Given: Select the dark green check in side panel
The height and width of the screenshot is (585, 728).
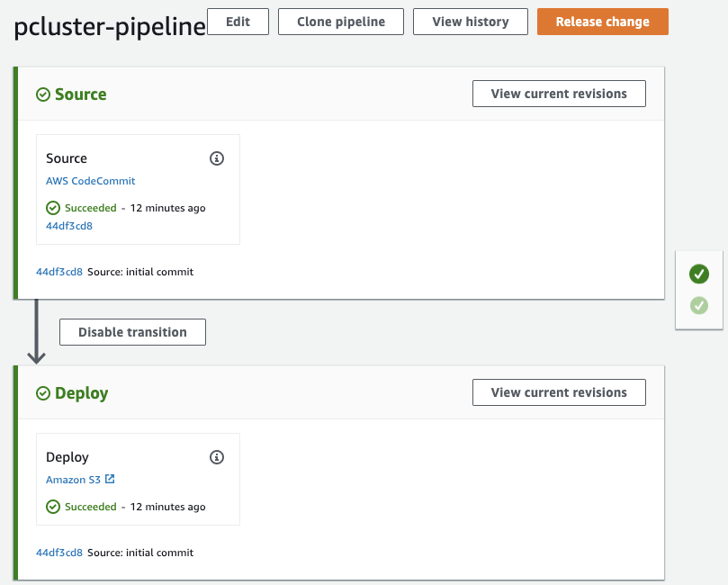Looking at the screenshot, I should 698,274.
